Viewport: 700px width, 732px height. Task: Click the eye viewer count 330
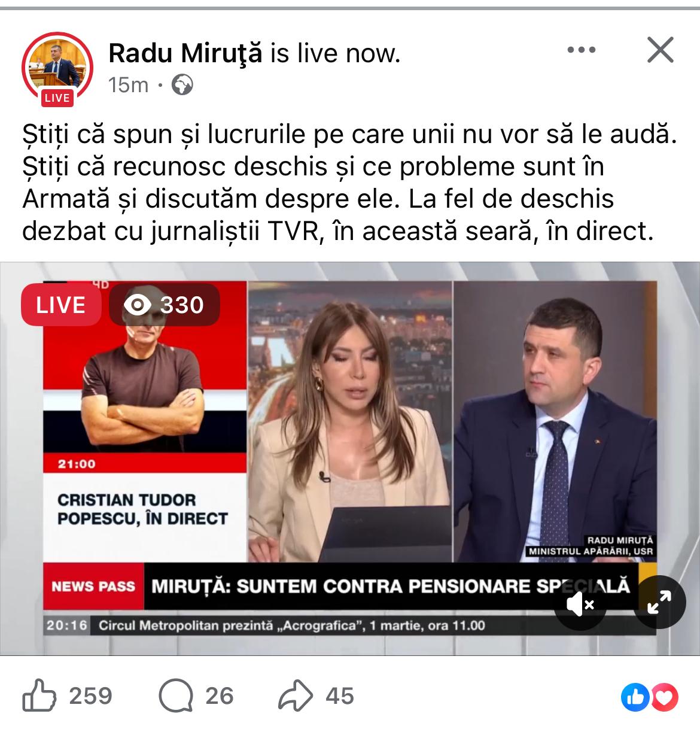[165, 305]
